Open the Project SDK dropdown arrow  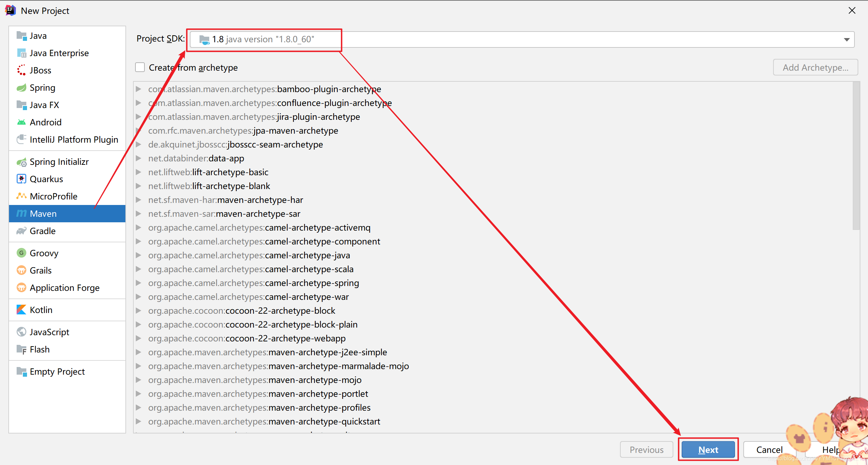[x=847, y=39]
